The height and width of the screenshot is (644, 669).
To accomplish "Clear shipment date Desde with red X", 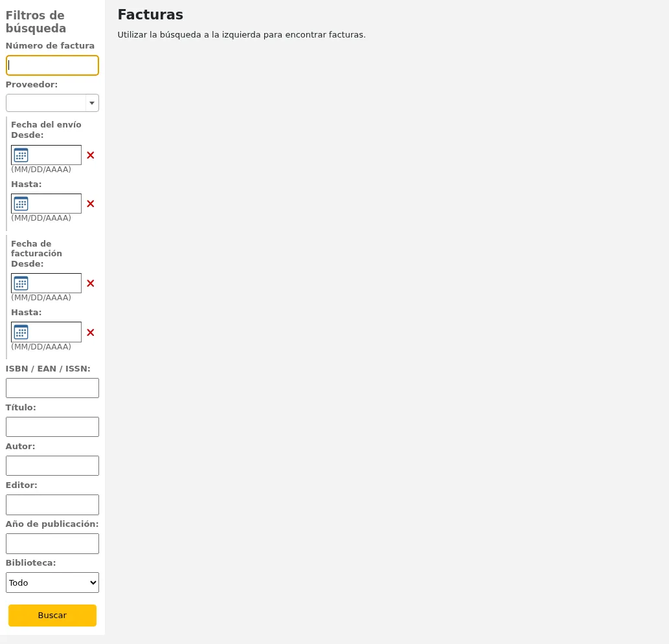I will pyautogui.click(x=91, y=155).
